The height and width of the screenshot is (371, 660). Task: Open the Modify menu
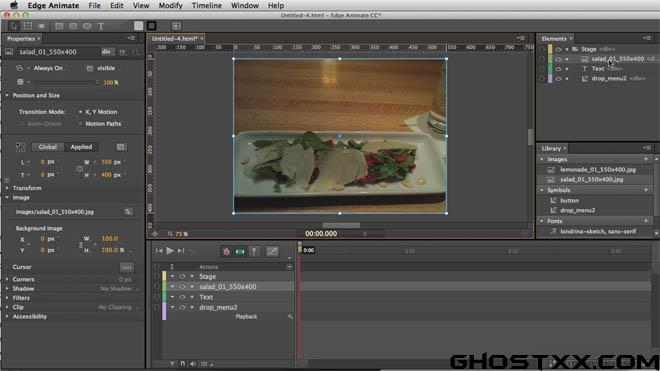[x=170, y=5]
